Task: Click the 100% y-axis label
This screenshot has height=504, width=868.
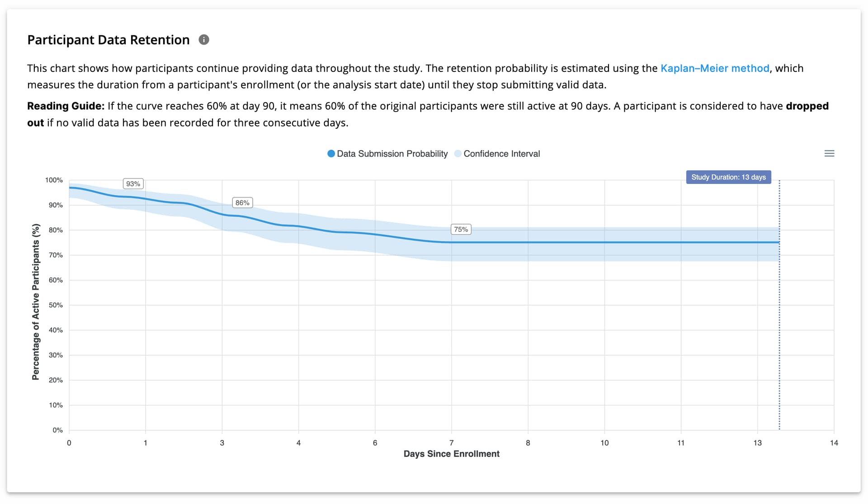Action: 54,180
